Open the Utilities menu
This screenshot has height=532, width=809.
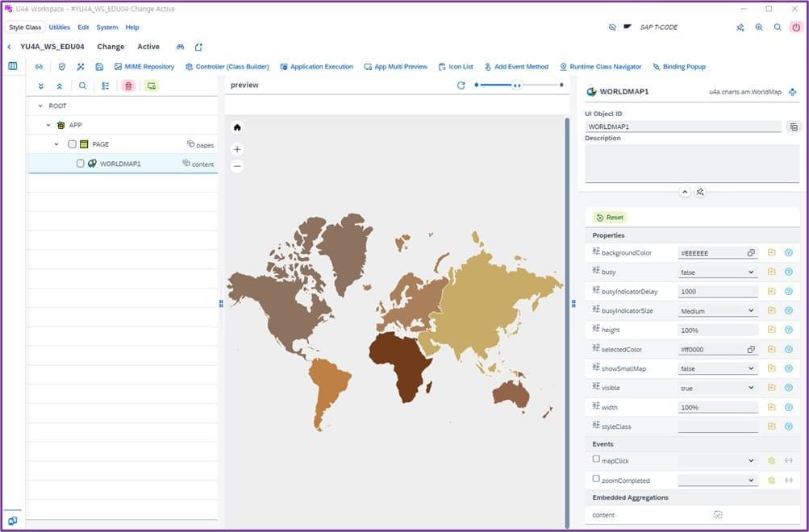[60, 27]
